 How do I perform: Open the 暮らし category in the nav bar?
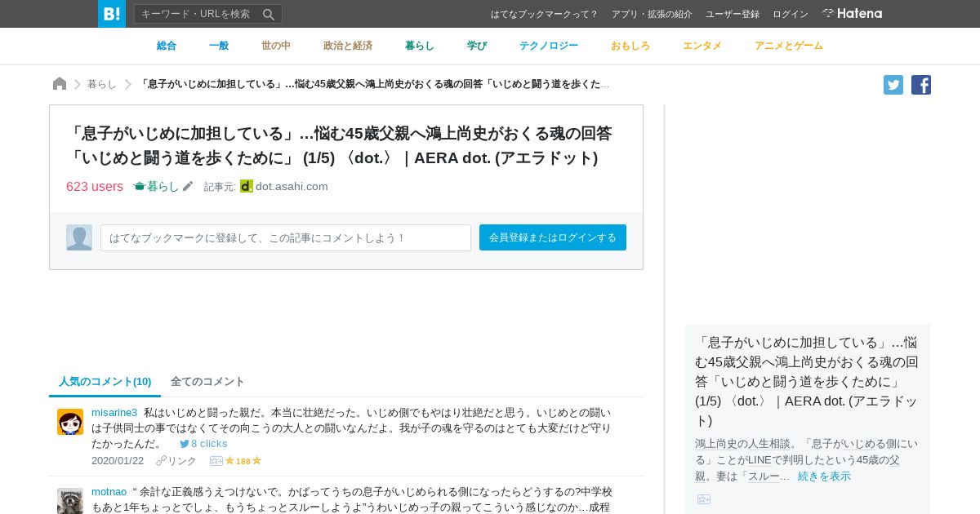pyautogui.click(x=420, y=46)
